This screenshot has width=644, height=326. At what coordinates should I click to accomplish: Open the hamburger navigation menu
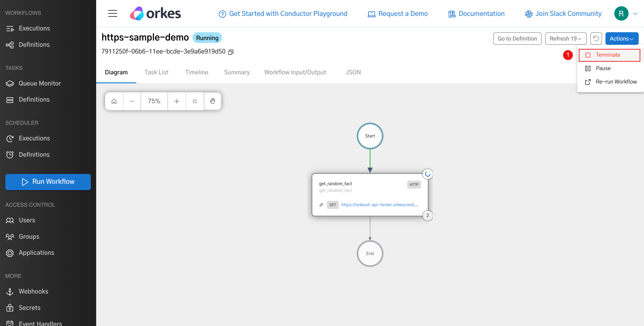112,13
